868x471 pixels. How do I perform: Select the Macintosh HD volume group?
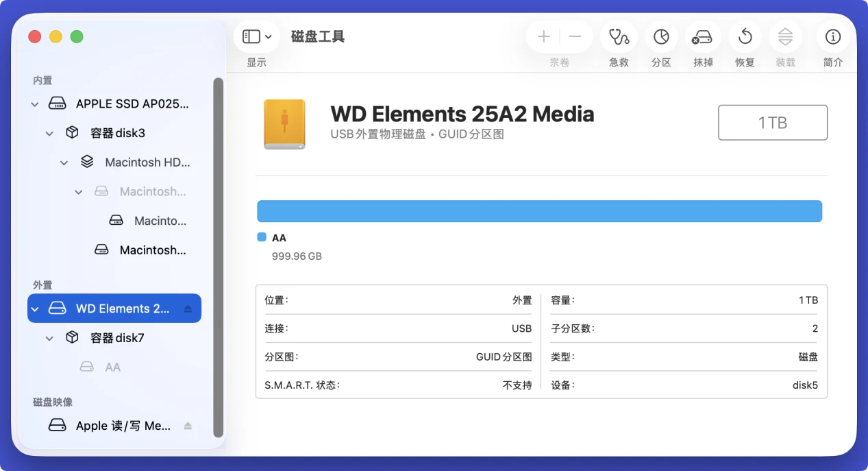point(147,162)
